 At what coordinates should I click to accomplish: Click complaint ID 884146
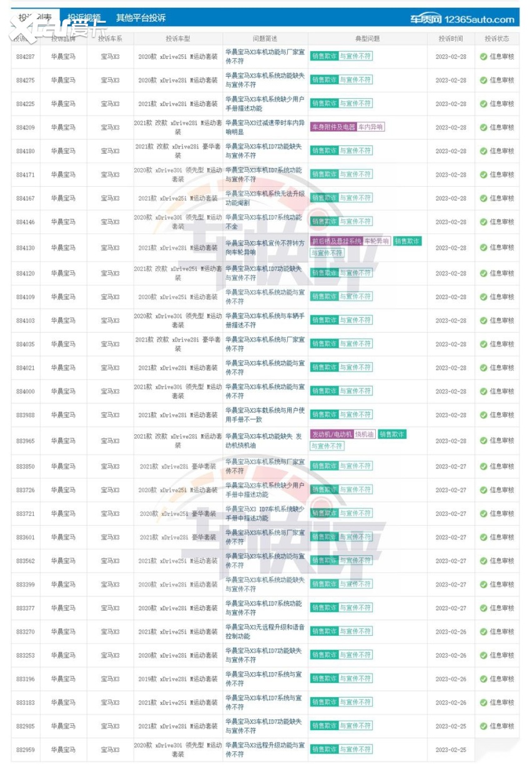point(26,222)
